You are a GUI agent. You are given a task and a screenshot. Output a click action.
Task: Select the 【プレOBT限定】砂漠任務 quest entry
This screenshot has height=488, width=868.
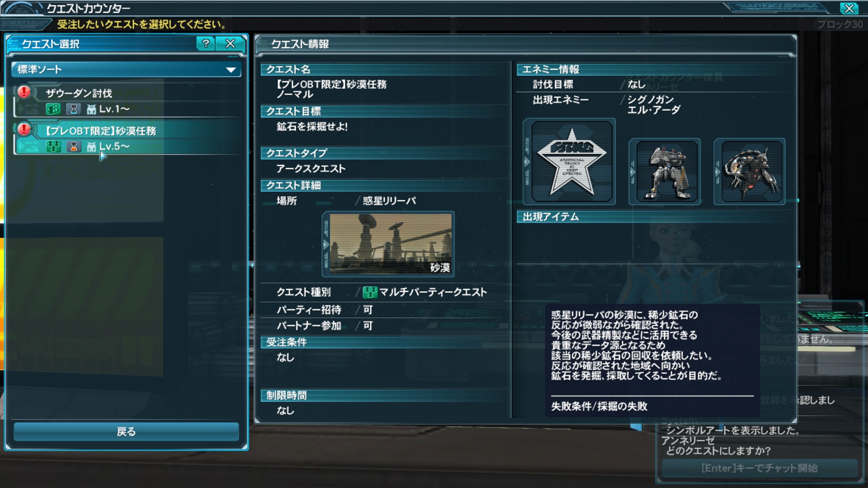[128, 138]
